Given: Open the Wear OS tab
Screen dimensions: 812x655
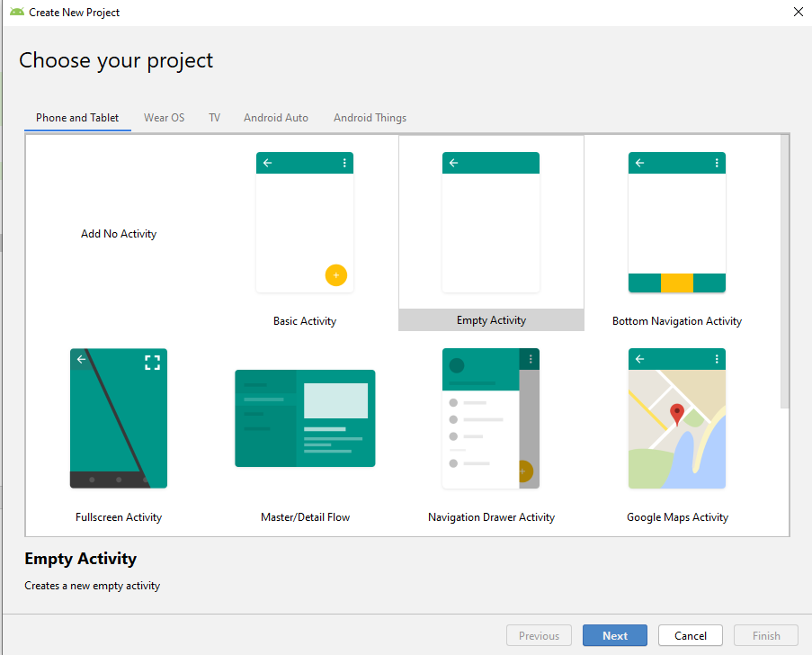Looking at the screenshot, I should pyautogui.click(x=165, y=118).
